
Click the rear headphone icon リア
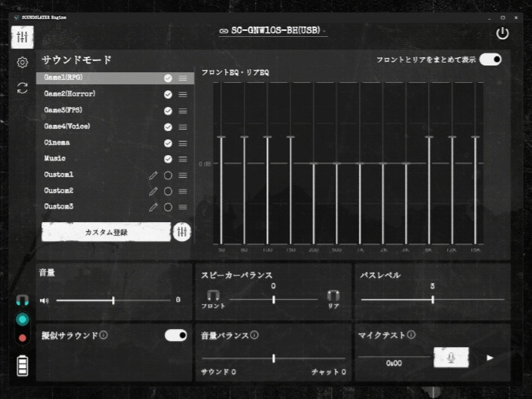pyautogui.click(x=333, y=295)
